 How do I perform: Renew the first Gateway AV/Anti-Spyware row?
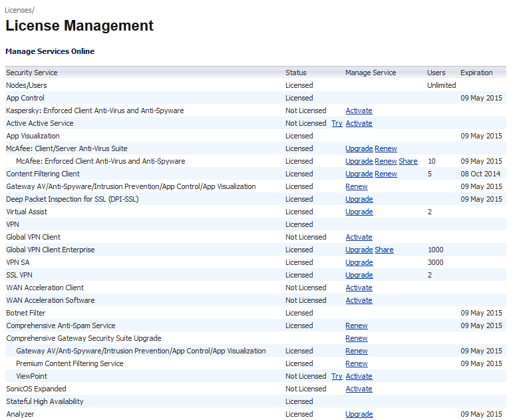(357, 186)
